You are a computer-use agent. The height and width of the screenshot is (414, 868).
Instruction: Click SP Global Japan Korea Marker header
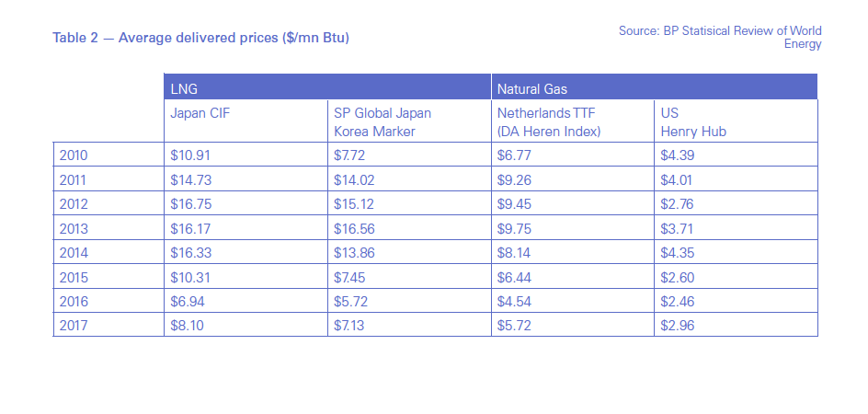click(x=383, y=121)
